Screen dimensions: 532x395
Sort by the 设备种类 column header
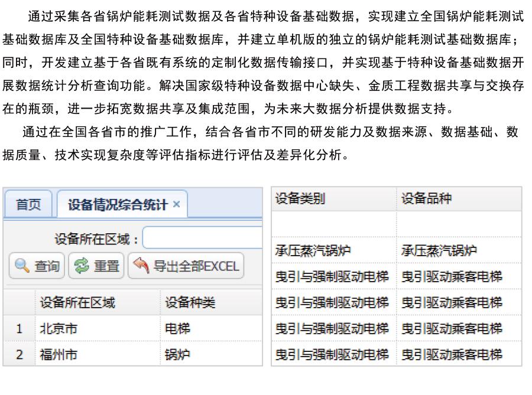[189, 303]
